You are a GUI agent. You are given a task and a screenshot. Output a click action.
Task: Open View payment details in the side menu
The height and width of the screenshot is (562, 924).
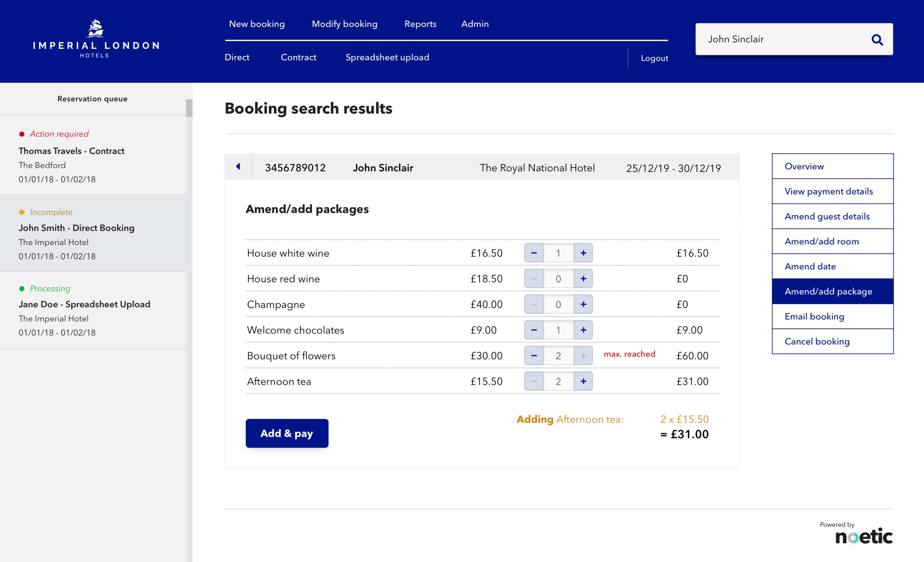828,191
